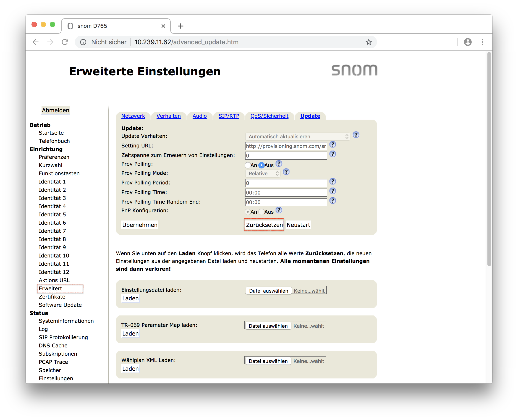This screenshot has width=518, height=420.
Task: Click into the Setting URL field
Action: pos(286,146)
